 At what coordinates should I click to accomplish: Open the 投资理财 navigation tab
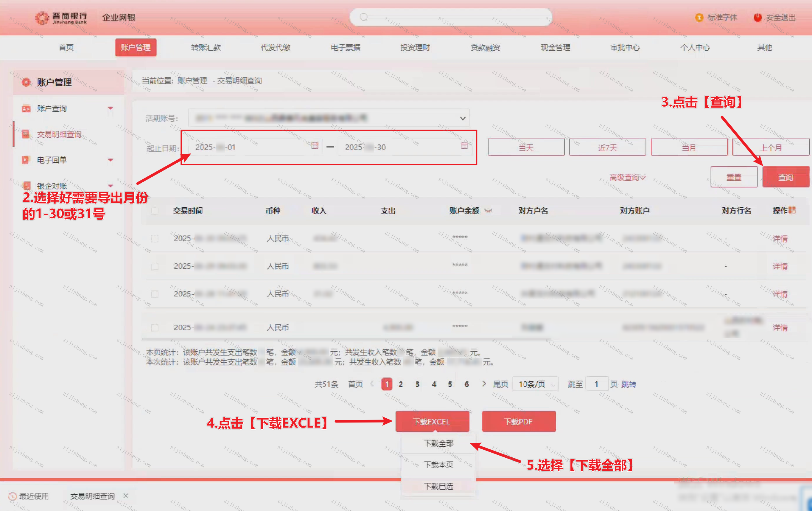[x=415, y=48]
